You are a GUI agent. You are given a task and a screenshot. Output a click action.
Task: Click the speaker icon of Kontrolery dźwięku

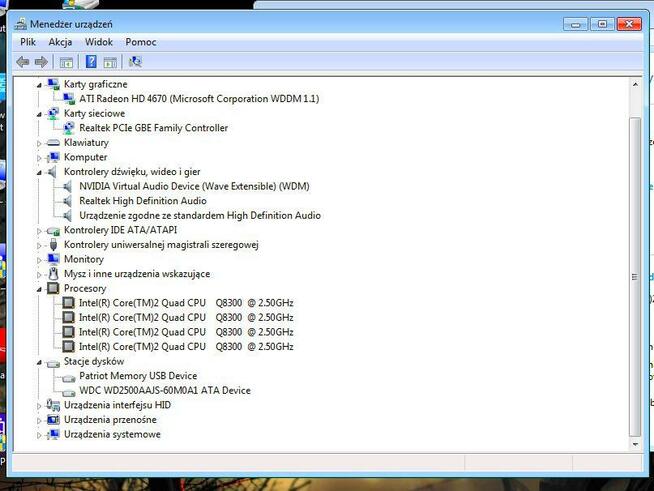(x=53, y=172)
